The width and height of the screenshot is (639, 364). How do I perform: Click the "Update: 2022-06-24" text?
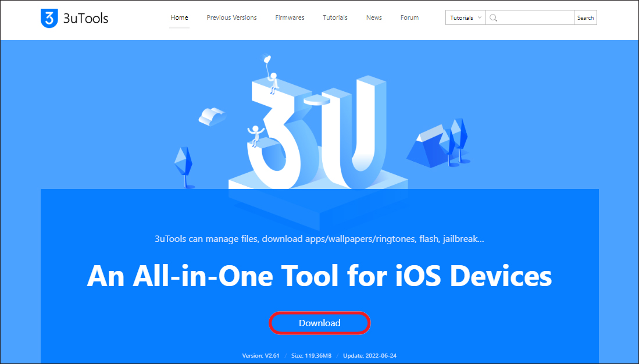pos(370,355)
